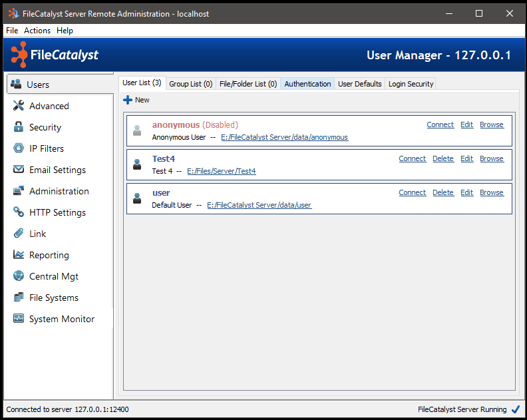Open Email Settings envelope icon
Viewport: 527px width, 420px height.
(18, 170)
